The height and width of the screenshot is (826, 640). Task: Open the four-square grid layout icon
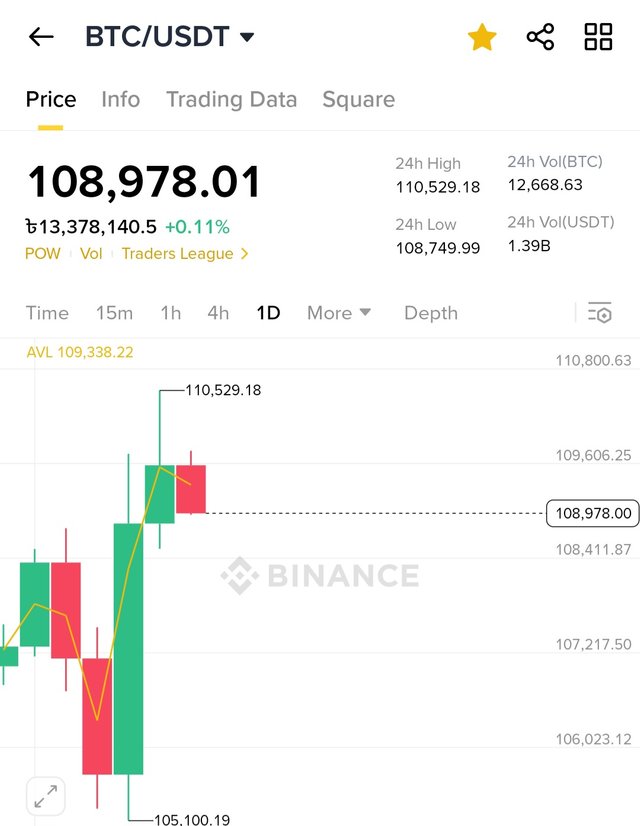coord(598,37)
